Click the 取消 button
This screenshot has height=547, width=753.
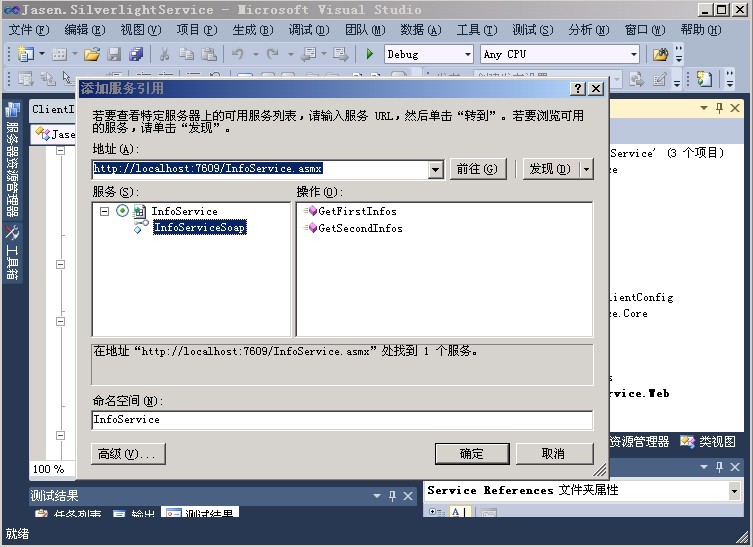coord(554,454)
